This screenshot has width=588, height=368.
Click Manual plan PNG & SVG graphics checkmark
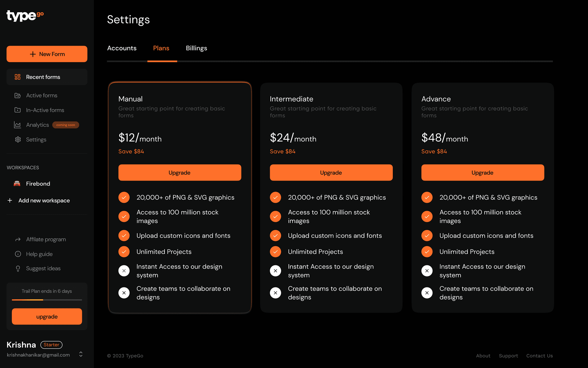(x=124, y=198)
